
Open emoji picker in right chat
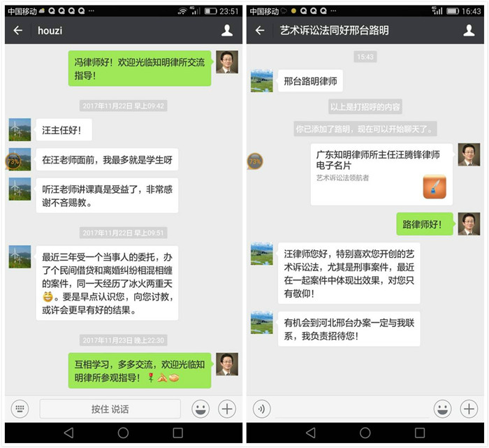click(442, 408)
